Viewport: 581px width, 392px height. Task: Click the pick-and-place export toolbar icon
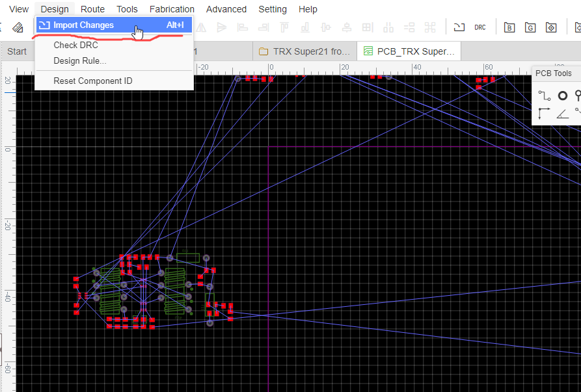551,27
